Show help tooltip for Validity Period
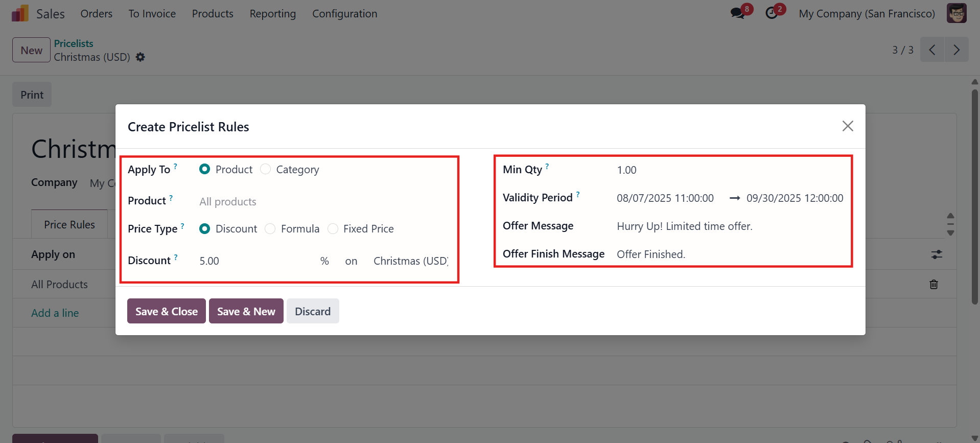The height and width of the screenshot is (443, 980). [578, 194]
